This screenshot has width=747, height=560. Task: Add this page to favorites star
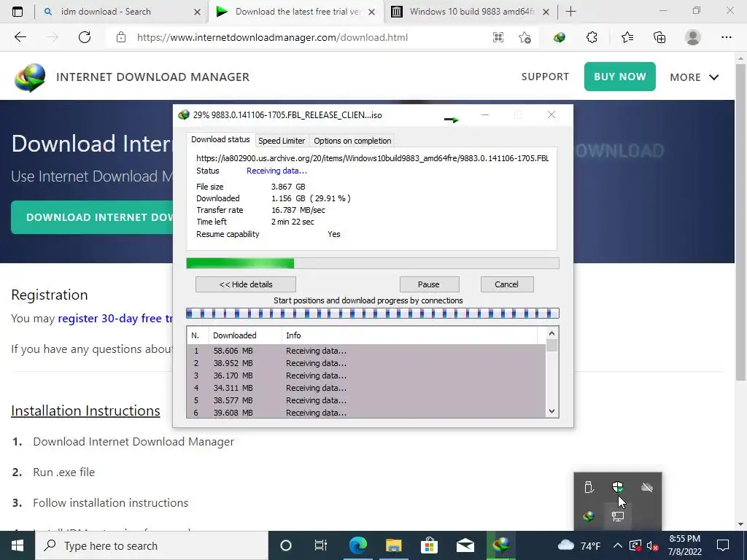(525, 37)
